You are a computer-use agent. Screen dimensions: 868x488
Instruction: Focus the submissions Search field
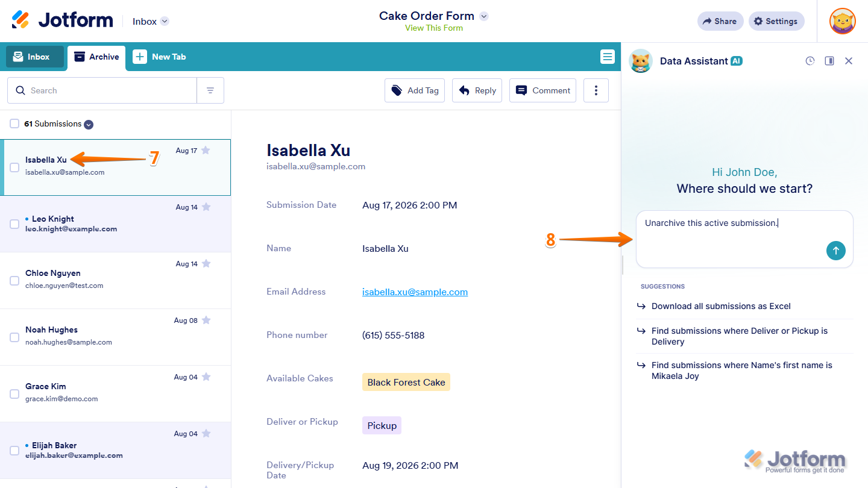tap(102, 90)
